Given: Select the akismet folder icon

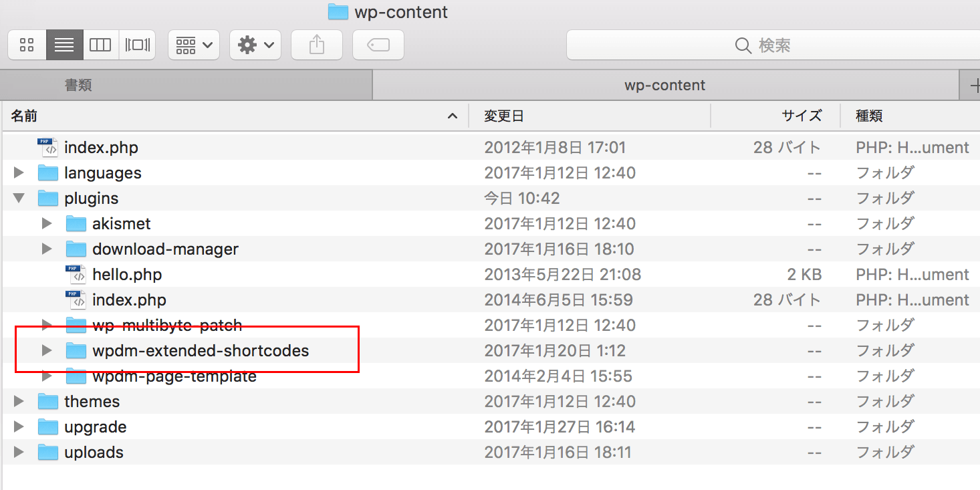Looking at the screenshot, I should pyautogui.click(x=76, y=224).
